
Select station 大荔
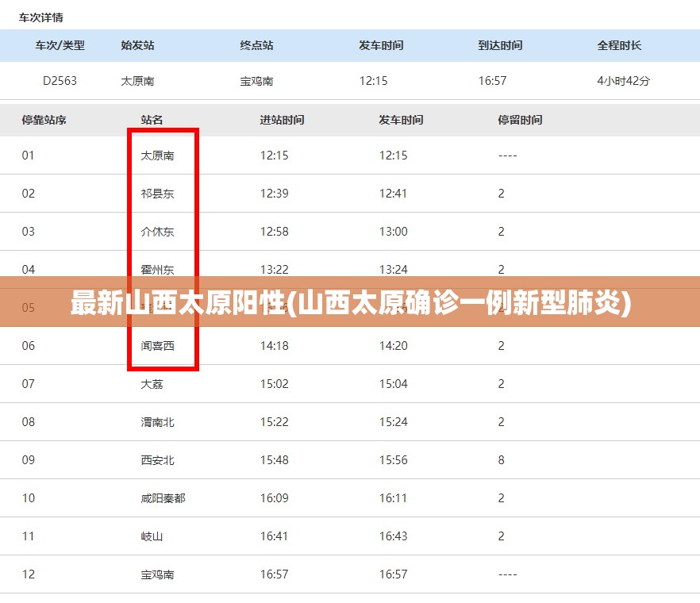(152, 384)
